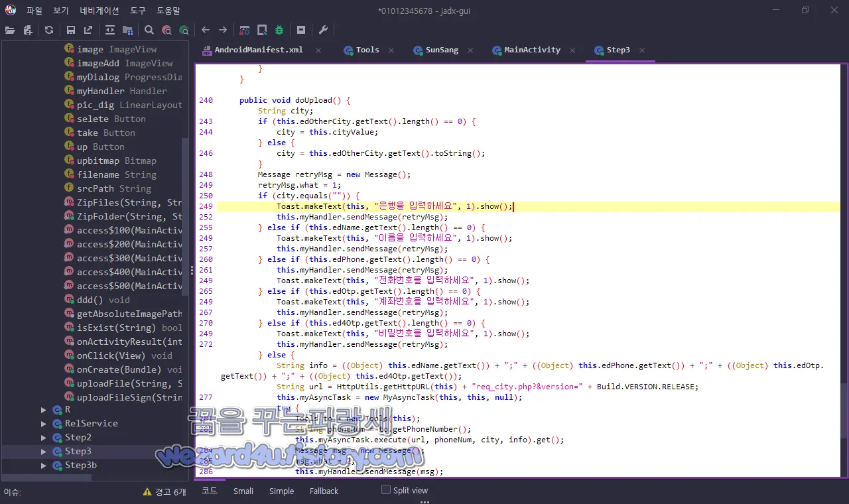Switch to Smali view tab
The width and height of the screenshot is (849, 504).
(243, 491)
